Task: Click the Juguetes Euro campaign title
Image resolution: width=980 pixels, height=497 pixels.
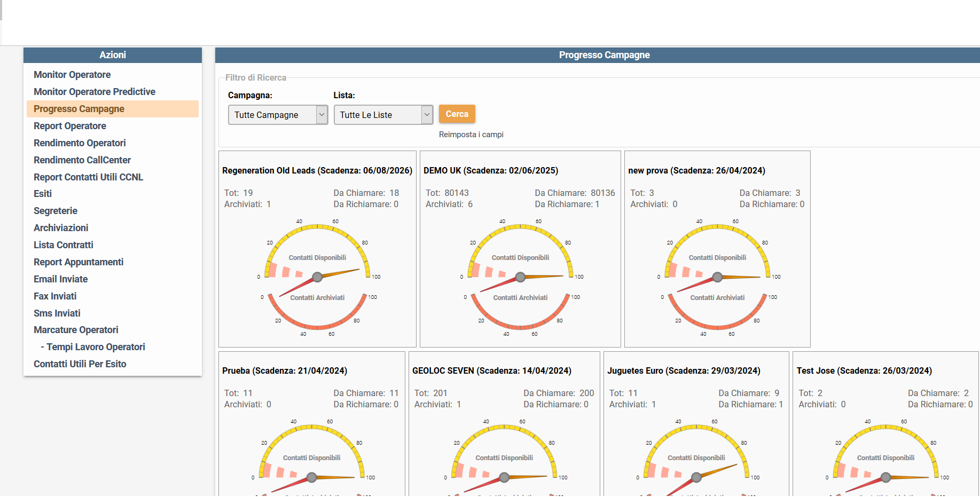Action: click(x=684, y=371)
